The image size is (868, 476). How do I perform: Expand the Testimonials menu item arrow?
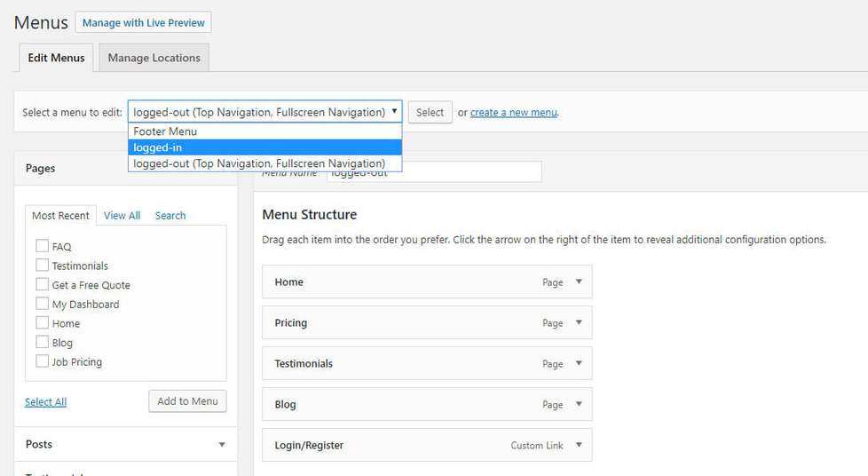coord(579,363)
